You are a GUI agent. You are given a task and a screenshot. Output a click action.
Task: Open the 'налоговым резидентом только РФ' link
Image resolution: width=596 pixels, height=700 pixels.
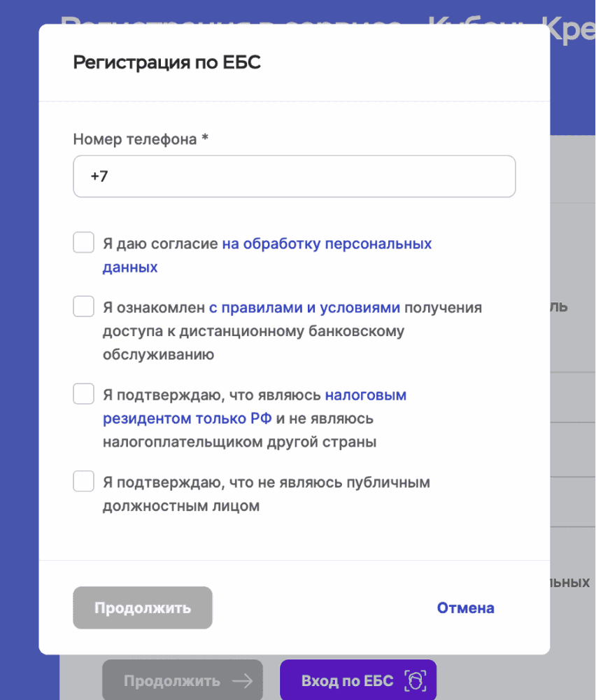coord(364,394)
